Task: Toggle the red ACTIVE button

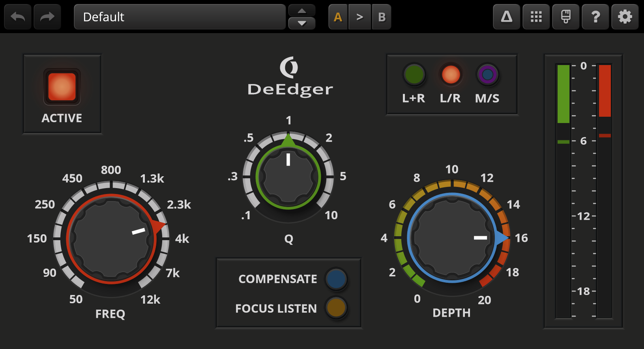Action: point(62,87)
